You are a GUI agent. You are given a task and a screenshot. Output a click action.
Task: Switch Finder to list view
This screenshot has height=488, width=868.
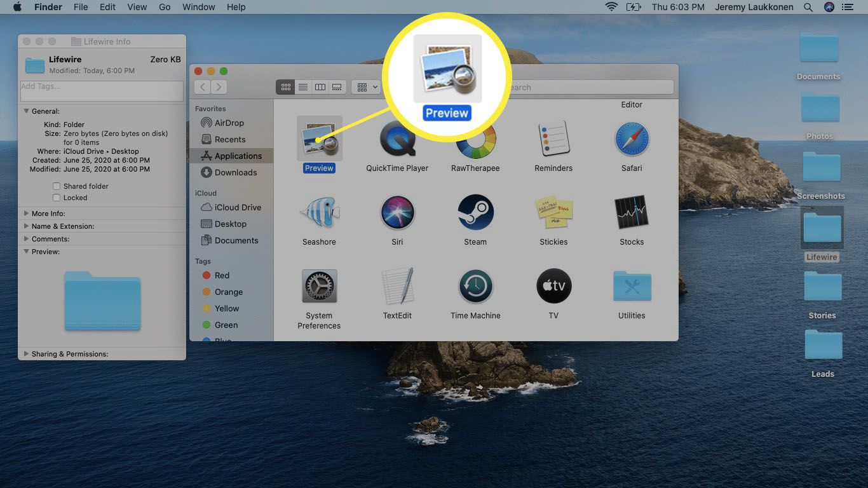pos(303,87)
